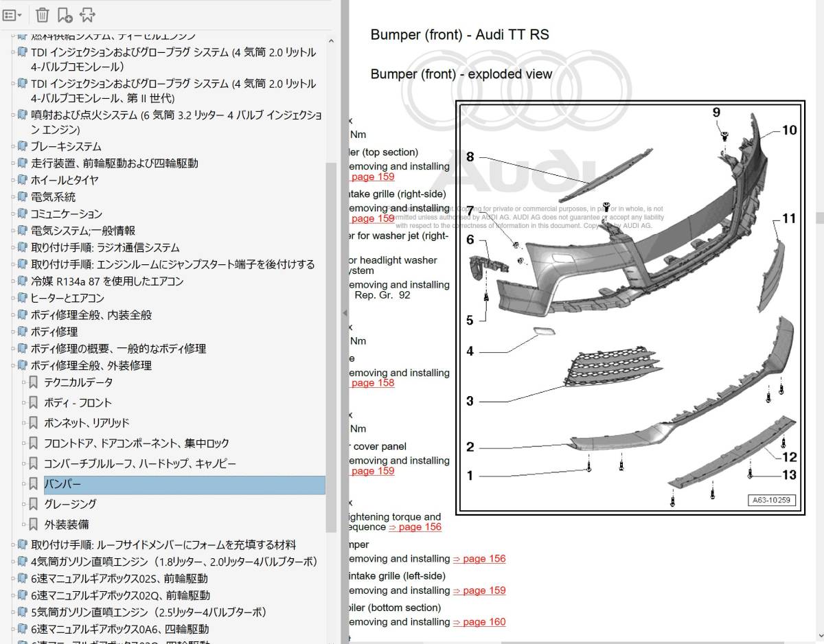Click the bookmark icon beside 電気系統
Image resolution: width=824 pixels, height=644 pixels.
pos(23,197)
